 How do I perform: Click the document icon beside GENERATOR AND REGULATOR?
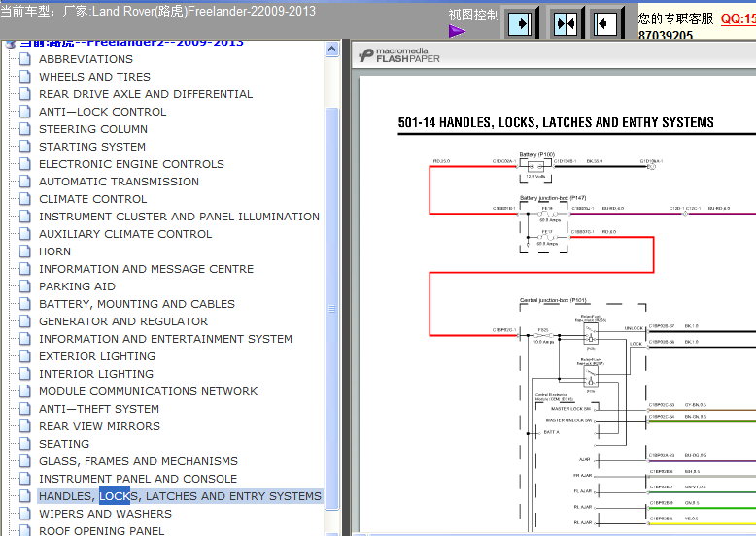[25, 321]
